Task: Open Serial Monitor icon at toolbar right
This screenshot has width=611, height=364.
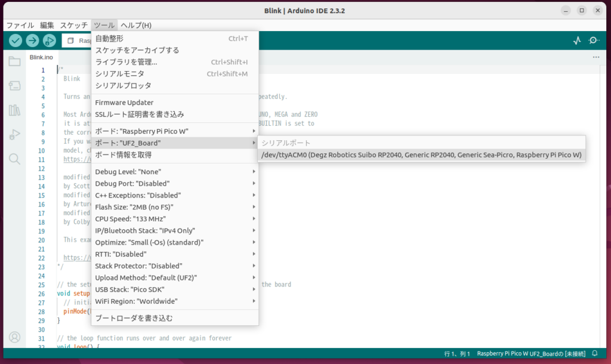Action: 594,40
